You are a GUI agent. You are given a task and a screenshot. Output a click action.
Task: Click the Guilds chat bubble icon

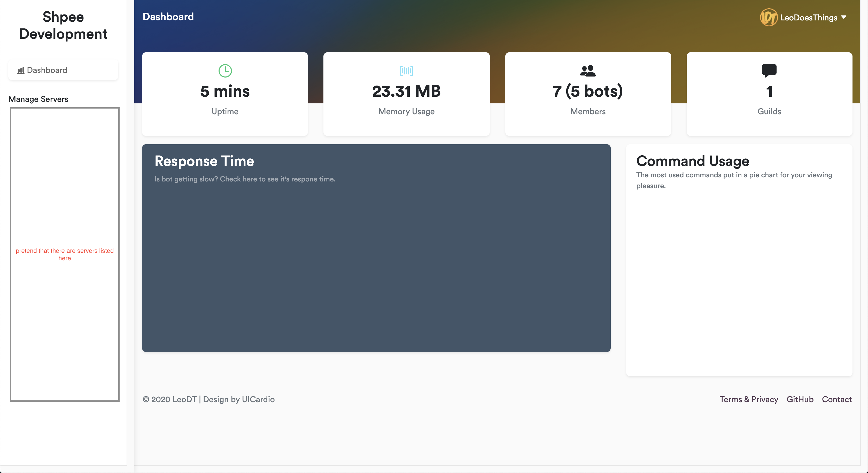(769, 70)
